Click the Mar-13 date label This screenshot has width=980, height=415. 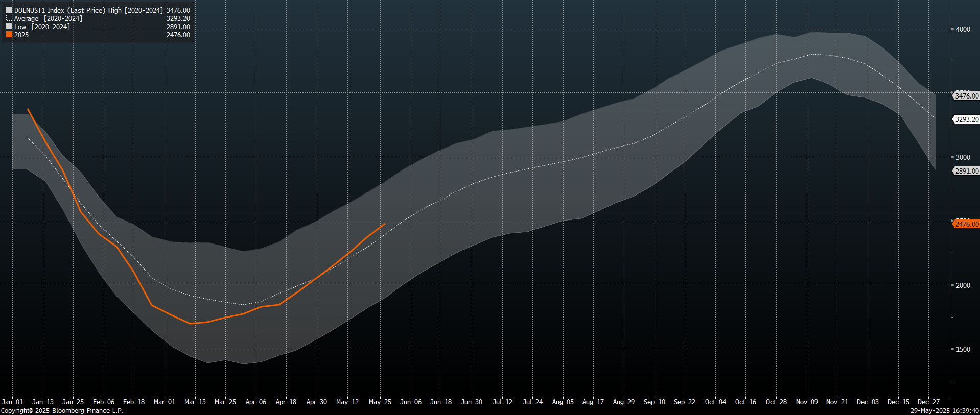pos(195,402)
